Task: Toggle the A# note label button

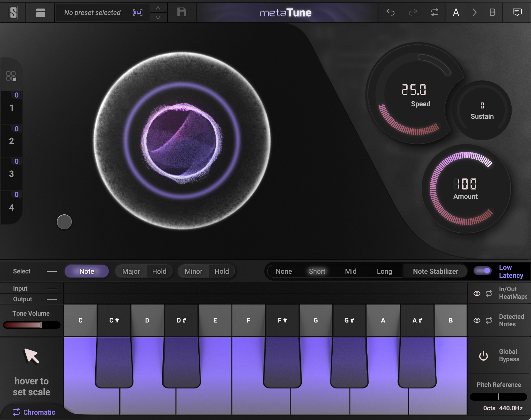Action: [417, 320]
